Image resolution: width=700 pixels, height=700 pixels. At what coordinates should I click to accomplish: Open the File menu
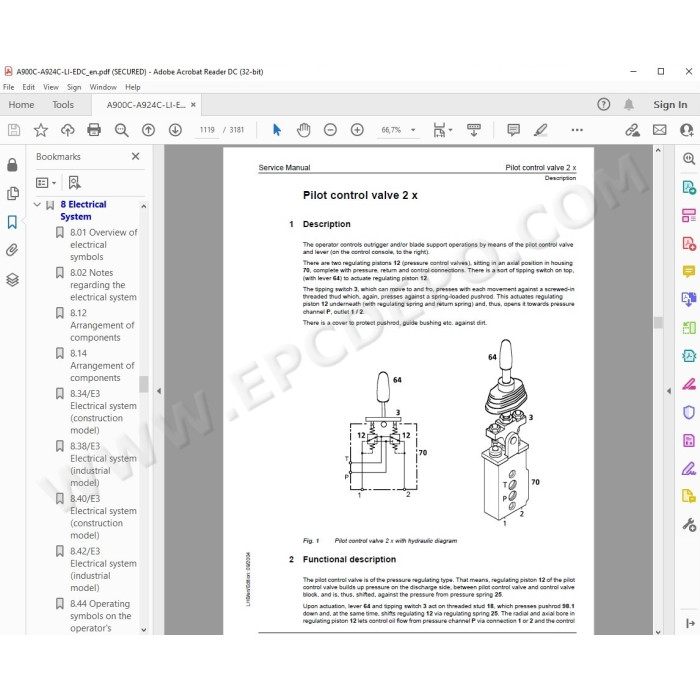(x=8, y=87)
